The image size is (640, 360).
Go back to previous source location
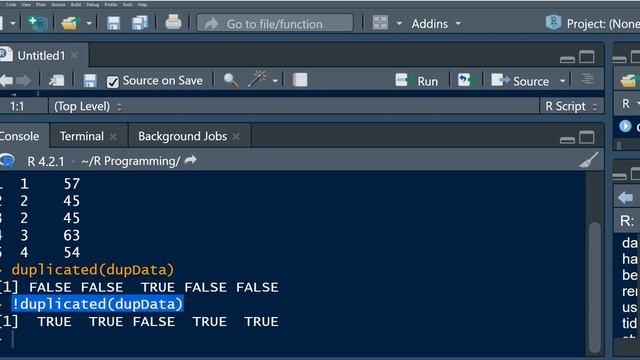[7, 80]
